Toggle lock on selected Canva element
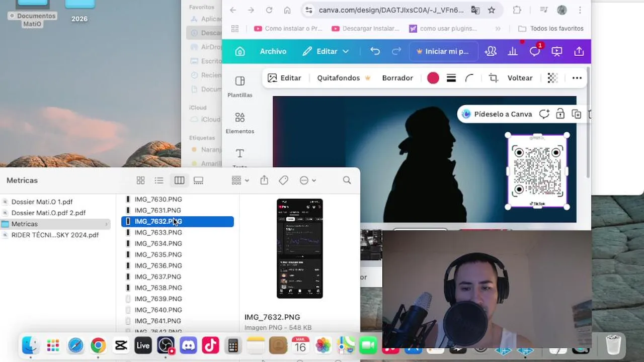644x362 pixels. [x=560, y=114]
